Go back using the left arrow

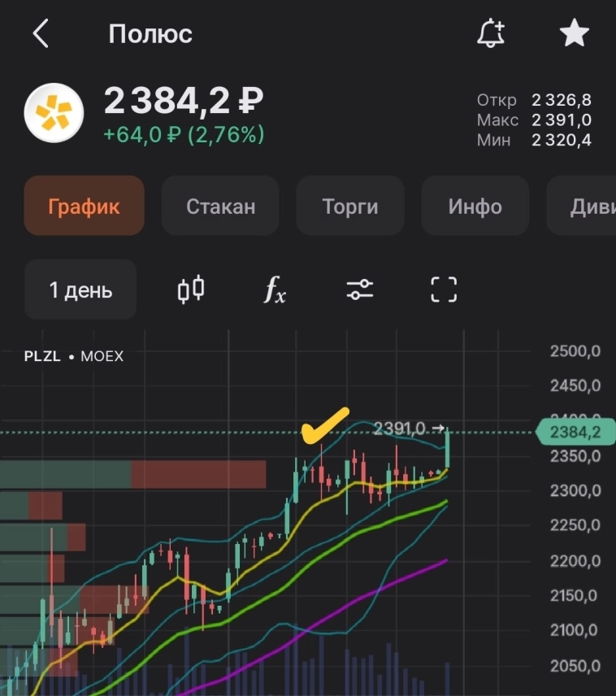coord(41,34)
